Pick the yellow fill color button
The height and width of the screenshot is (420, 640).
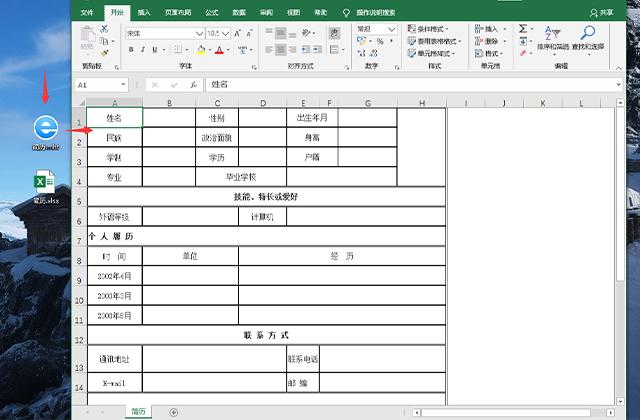click(201, 50)
